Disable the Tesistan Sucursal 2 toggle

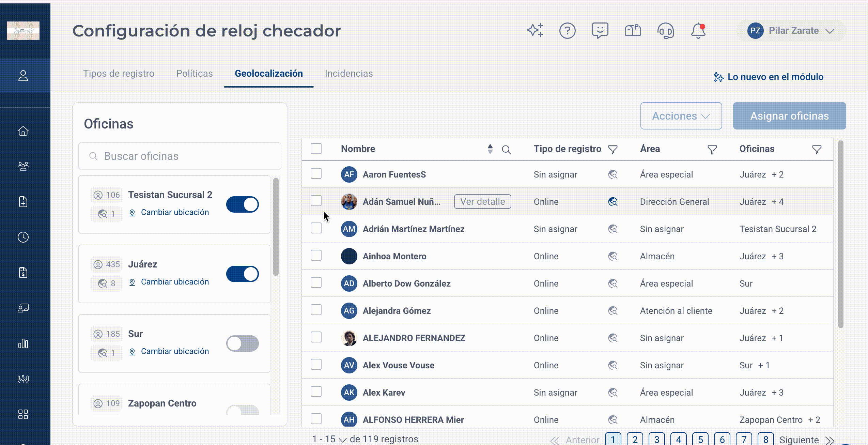pos(243,204)
